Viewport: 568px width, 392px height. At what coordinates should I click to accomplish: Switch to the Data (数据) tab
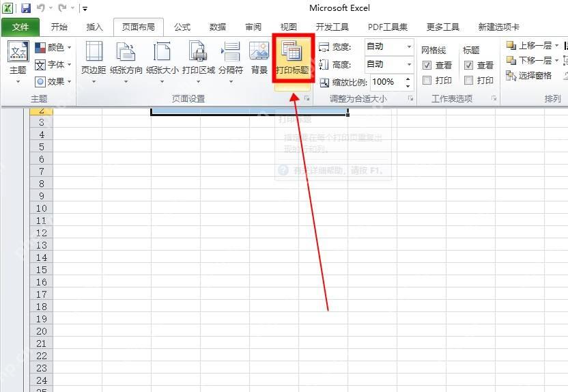pos(218,27)
